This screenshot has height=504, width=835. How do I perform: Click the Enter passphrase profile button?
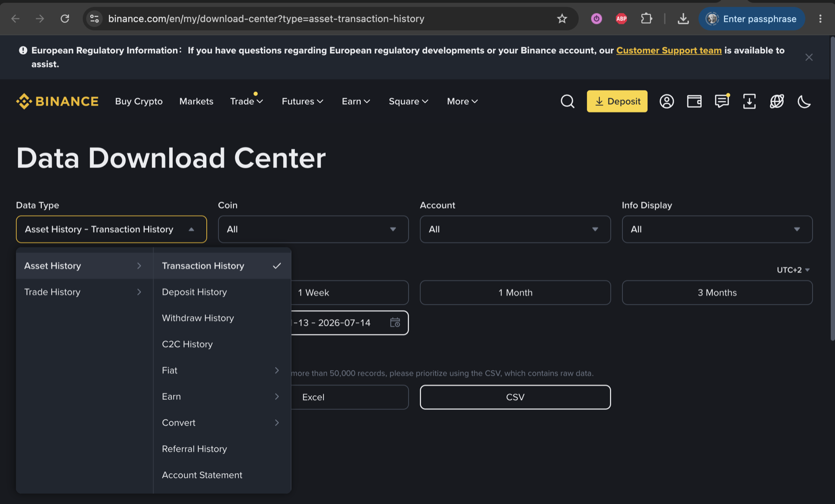tap(752, 19)
